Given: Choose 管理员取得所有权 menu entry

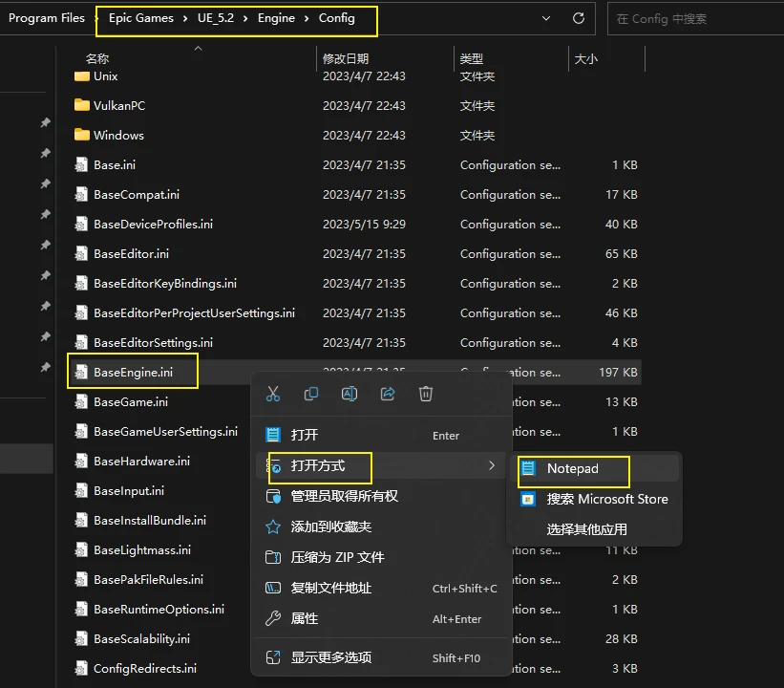Looking at the screenshot, I should point(381,496).
